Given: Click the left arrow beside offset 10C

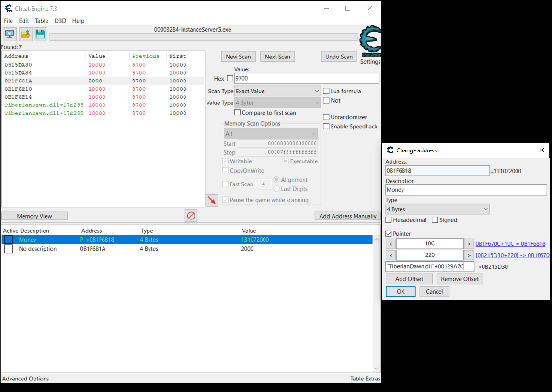Looking at the screenshot, I should click(x=391, y=244).
